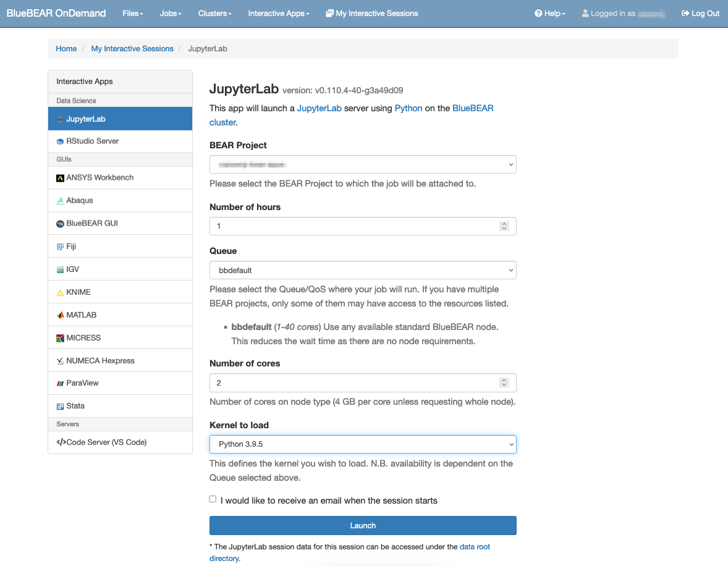
Task: Open the Queue dropdown showing bbdefault
Action: (x=363, y=270)
